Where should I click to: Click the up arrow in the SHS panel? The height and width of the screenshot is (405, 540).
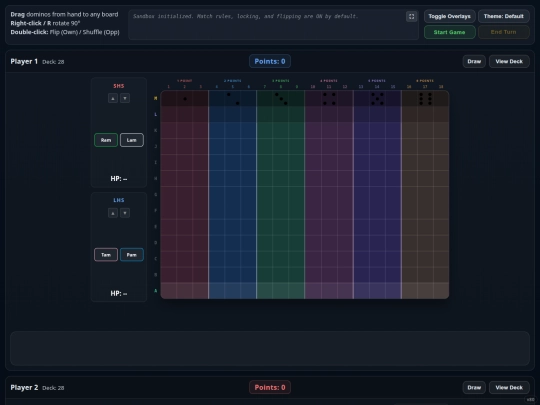tap(113, 98)
